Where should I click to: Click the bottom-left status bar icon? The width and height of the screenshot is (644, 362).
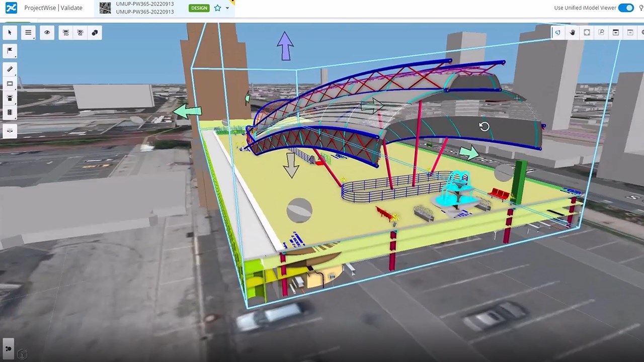[8, 348]
